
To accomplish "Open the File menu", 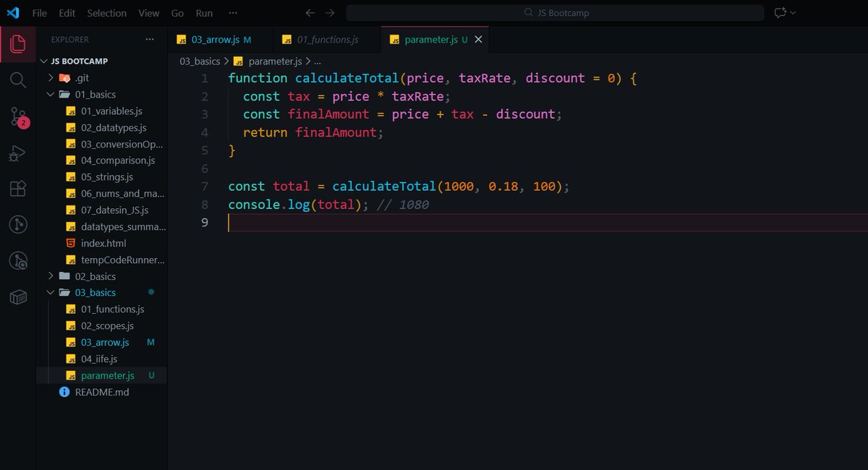I will pos(40,13).
